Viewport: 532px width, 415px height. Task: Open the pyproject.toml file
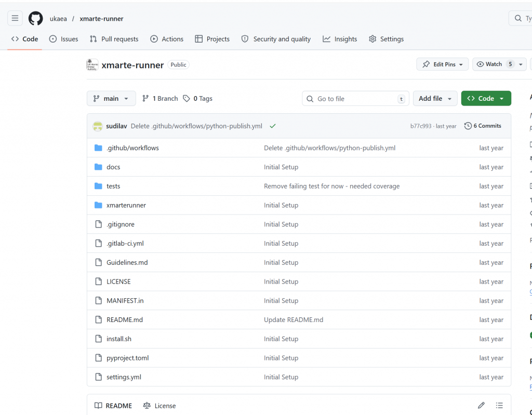[x=127, y=358]
